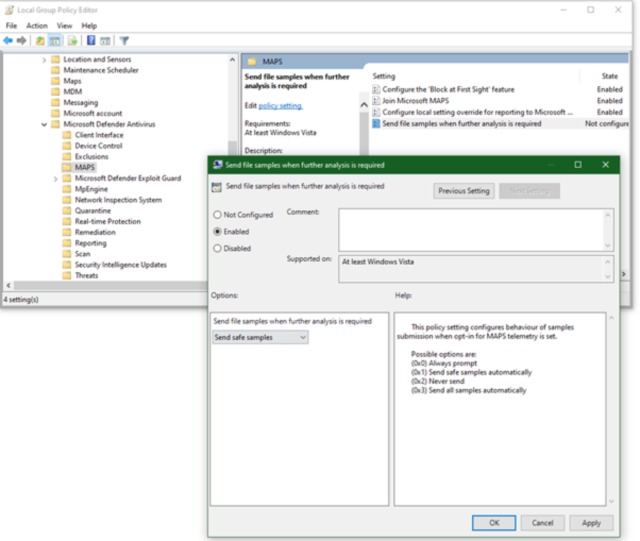Click the Block at First Sight policy icon
The width and height of the screenshot is (640, 541).
tap(376, 89)
